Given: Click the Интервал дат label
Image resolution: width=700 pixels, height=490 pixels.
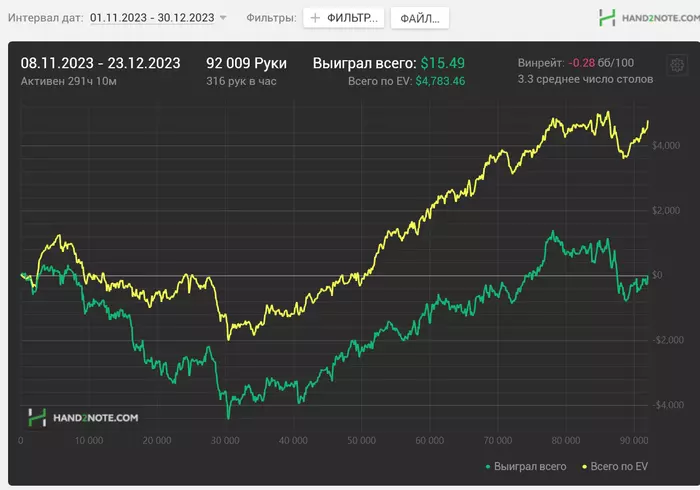Looking at the screenshot, I should (x=46, y=18).
